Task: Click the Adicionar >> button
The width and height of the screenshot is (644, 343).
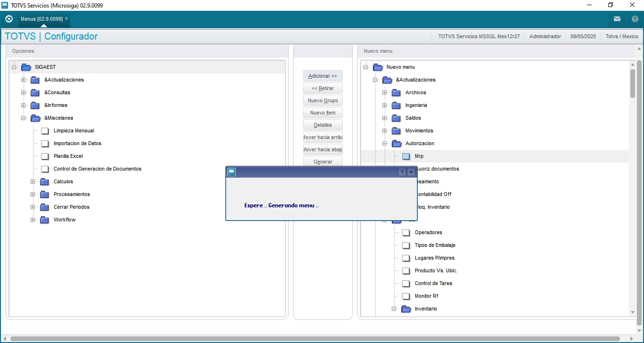Action: (323, 76)
